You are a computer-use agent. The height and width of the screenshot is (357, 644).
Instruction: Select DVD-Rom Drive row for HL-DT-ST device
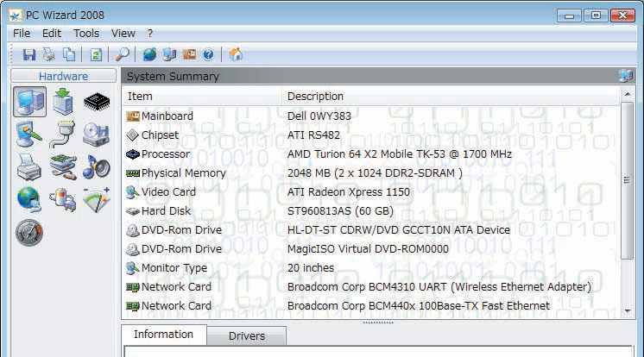pyautogui.click(x=371, y=229)
